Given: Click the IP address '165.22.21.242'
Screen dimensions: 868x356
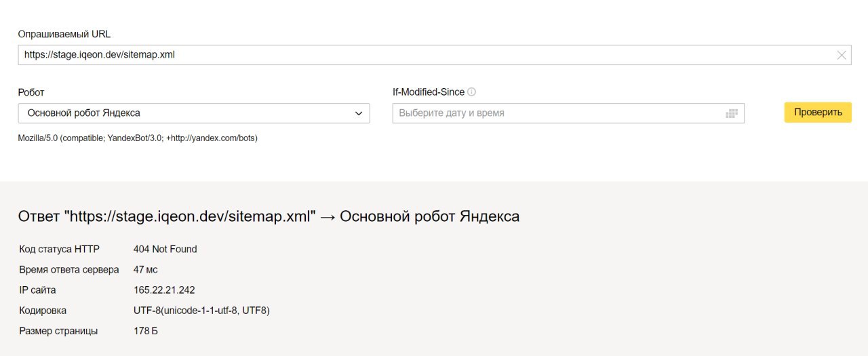Looking at the screenshot, I should [x=164, y=290].
